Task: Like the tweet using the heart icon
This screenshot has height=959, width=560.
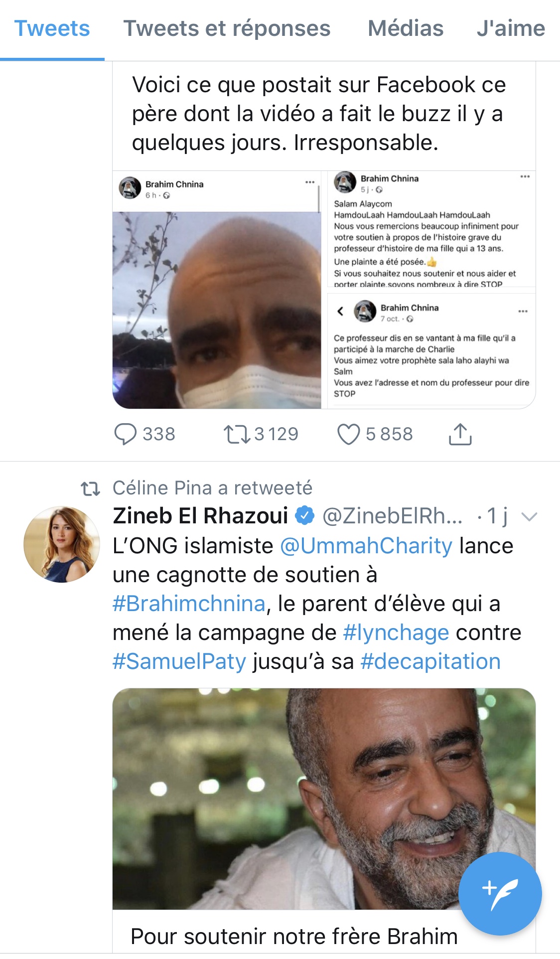Action: point(348,434)
